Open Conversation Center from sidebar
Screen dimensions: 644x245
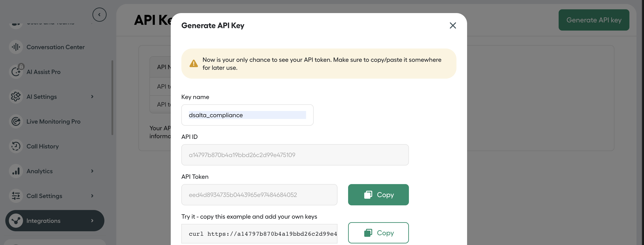[56, 47]
